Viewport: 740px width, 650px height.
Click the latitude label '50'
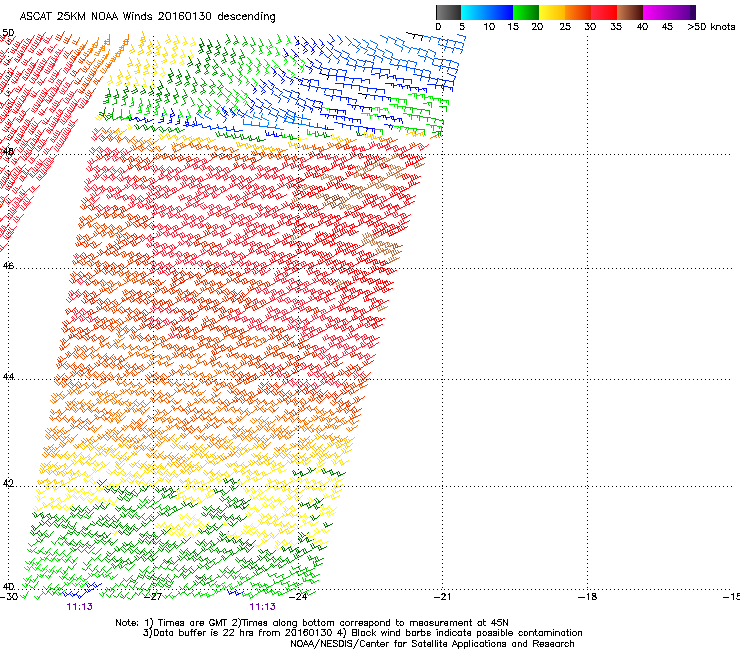click(8, 33)
